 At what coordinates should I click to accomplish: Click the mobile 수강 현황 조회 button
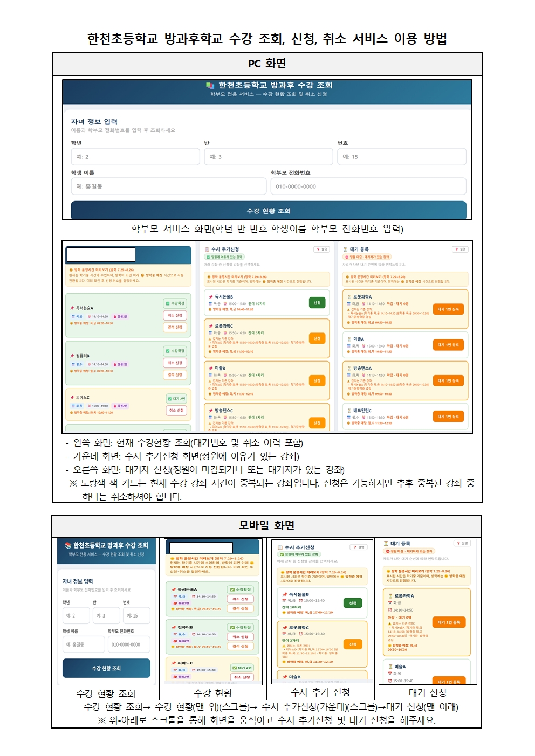[x=106, y=668]
